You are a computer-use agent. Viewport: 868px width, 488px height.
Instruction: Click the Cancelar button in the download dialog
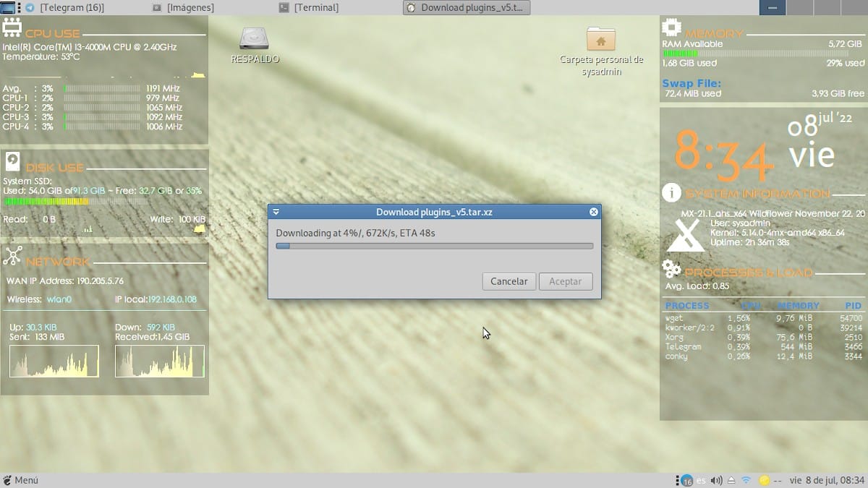pos(509,281)
